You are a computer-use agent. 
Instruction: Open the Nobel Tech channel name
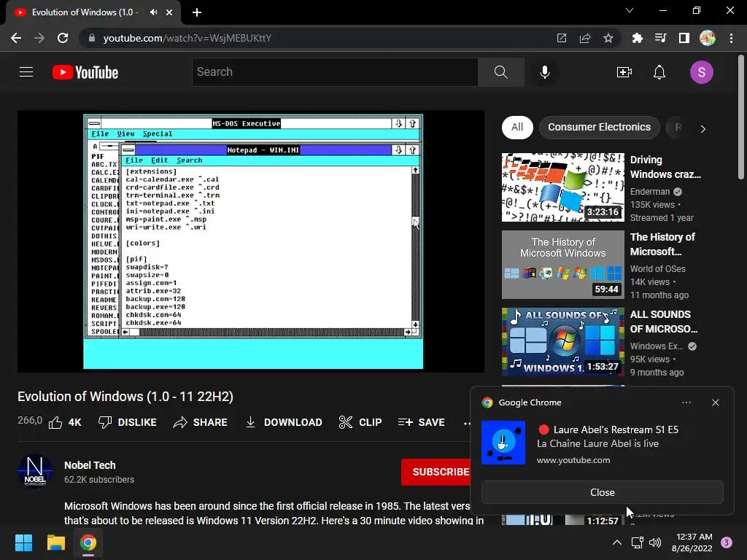(90, 465)
